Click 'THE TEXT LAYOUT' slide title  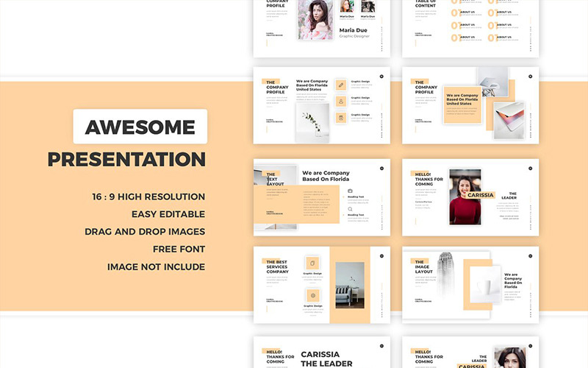(x=275, y=179)
